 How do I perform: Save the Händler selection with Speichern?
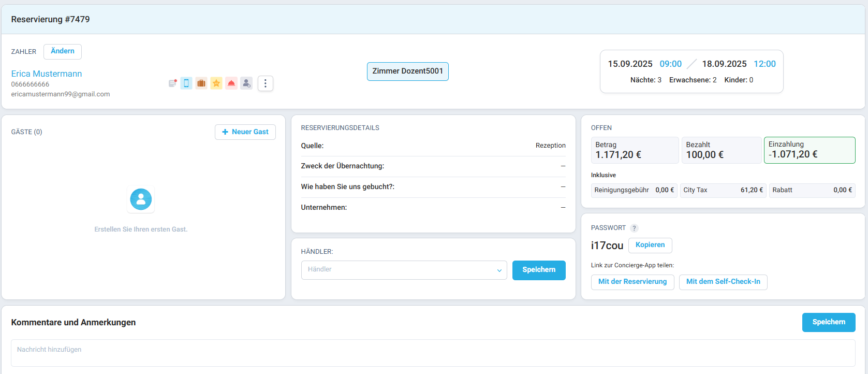click(538, 270)
